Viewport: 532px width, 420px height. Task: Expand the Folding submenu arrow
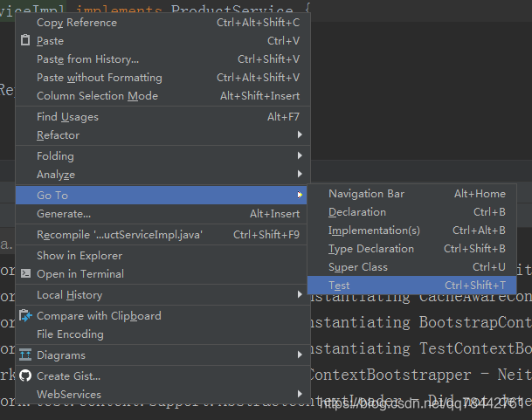coord(300,156)
